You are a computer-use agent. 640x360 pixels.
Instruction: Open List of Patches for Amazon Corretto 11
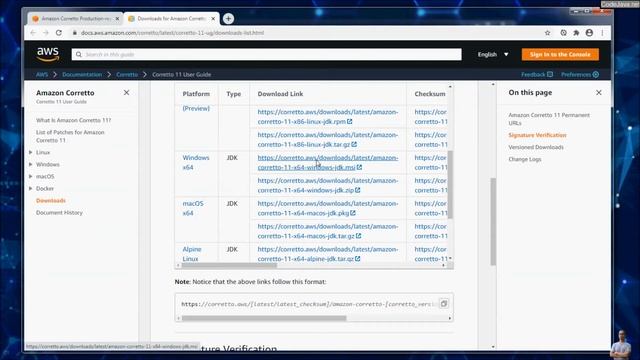(x=70, y=136)
